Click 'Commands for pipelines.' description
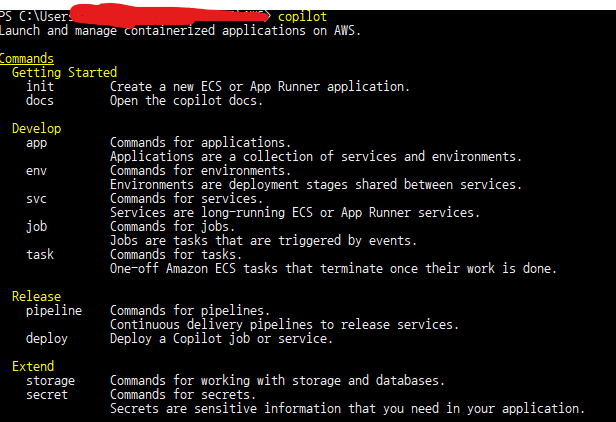The width and height of the screenshot is (616, 422). 190,311
